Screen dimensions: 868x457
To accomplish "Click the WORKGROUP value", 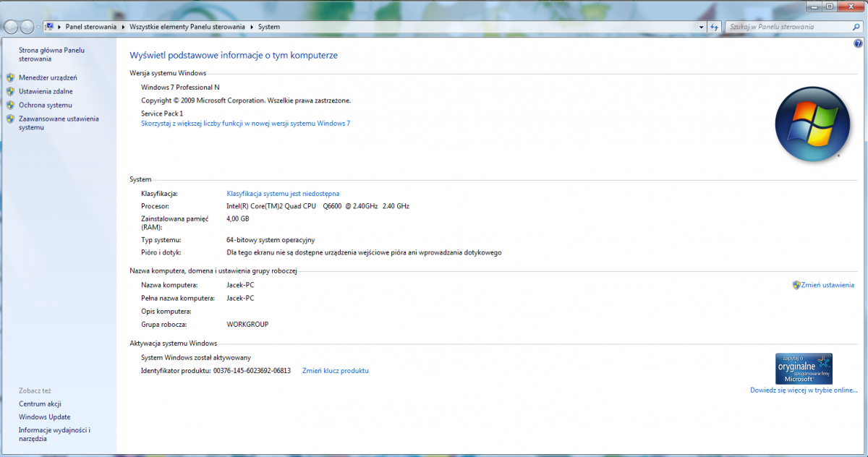I will pos(247,324).
